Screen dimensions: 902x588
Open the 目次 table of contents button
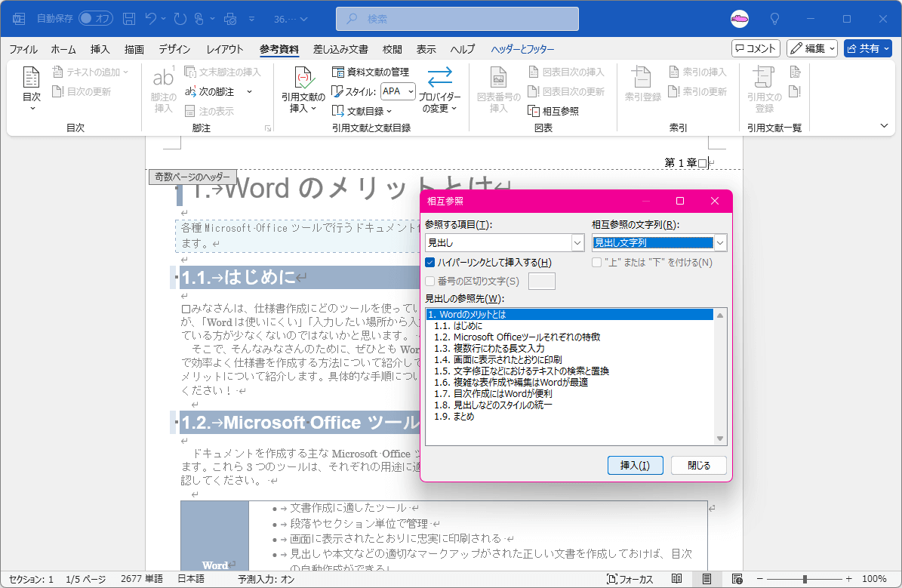(31, 89)
